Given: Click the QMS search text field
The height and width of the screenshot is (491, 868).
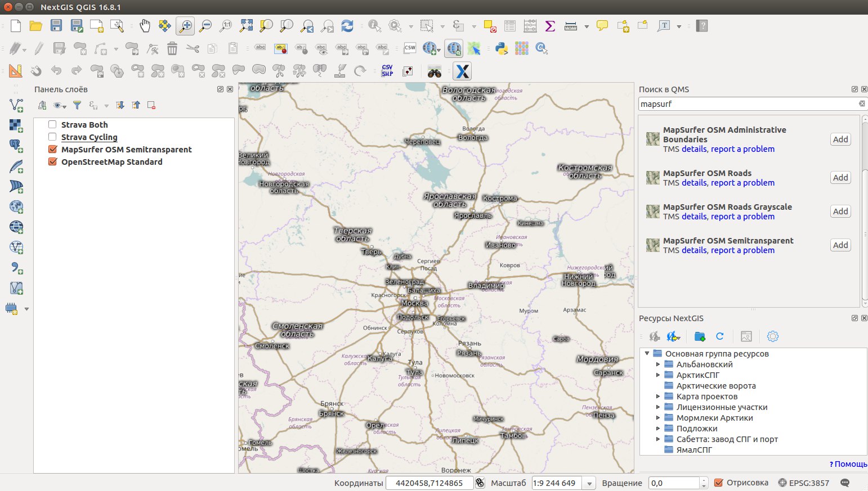Looking at the screenshot, I should [x=748, y=104].
